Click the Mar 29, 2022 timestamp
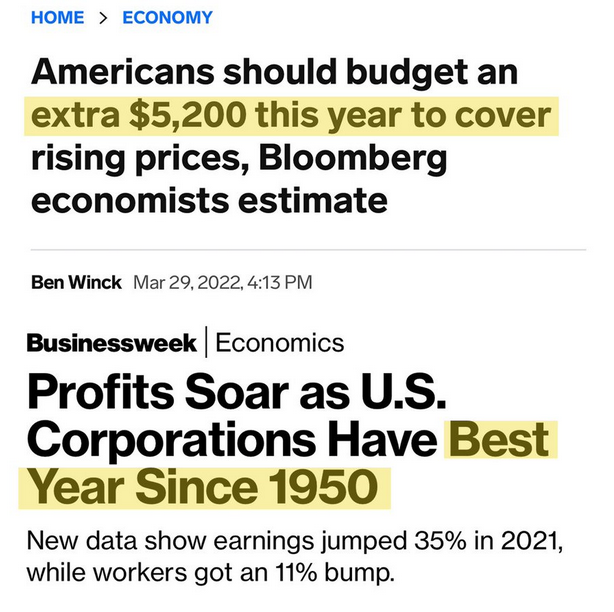 click(223, 282)
